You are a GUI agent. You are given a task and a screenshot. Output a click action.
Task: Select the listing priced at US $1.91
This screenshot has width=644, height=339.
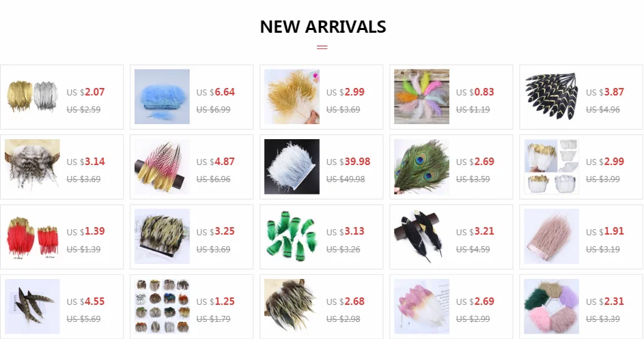click(604, 231)
